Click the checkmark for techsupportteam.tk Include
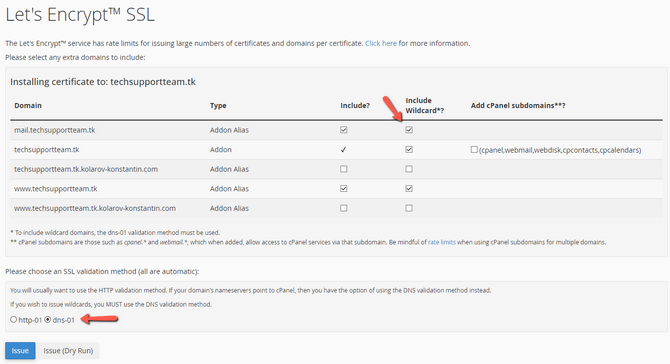Viewport: 670px width, 364px height. coord(343,150)
